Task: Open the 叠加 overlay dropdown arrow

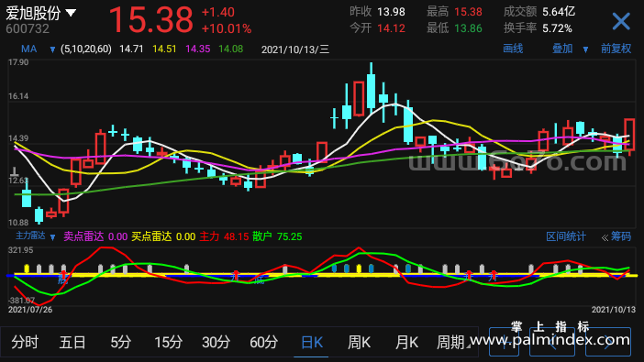Action: coord(585,49)
